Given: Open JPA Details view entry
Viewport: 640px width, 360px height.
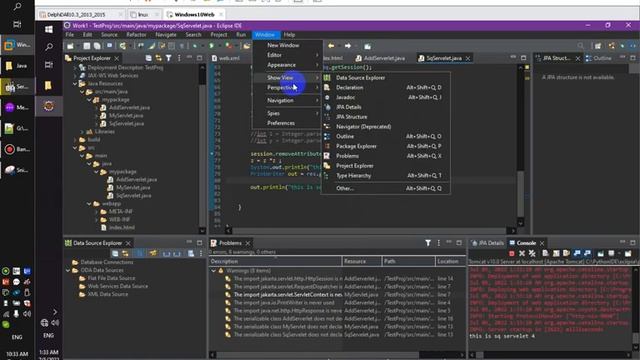Looking at the screenshot, I should point(385,107).
